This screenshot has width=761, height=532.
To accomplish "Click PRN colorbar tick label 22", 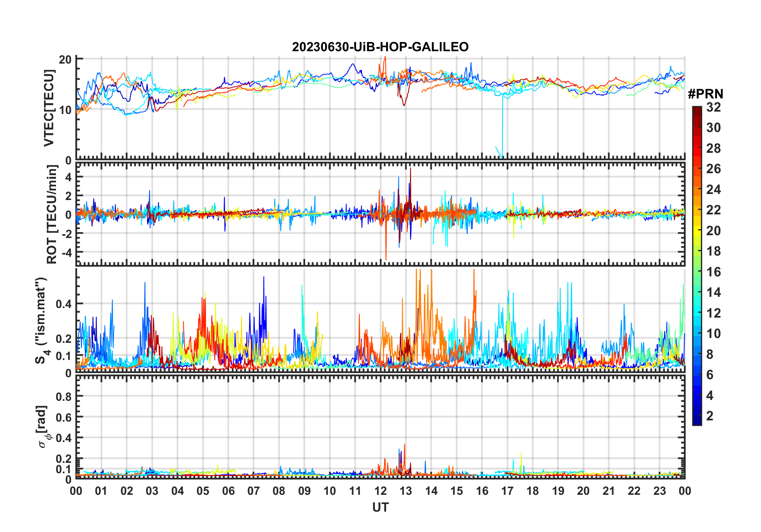I will (713, 210).
